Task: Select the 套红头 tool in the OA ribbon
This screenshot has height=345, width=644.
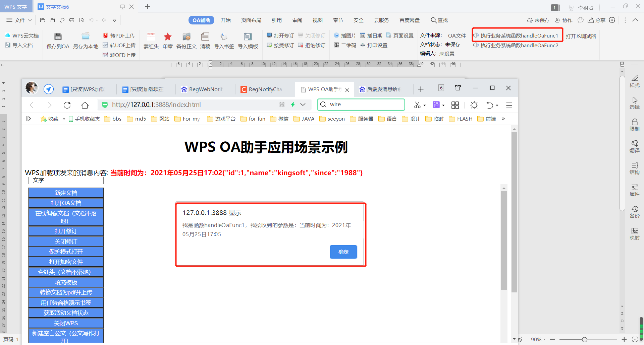Action: coord(151,40)
